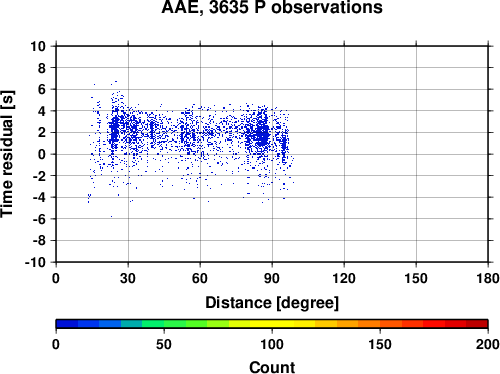
Task: Click the orange colorbar segment near 150
Action: pos(369,324)
